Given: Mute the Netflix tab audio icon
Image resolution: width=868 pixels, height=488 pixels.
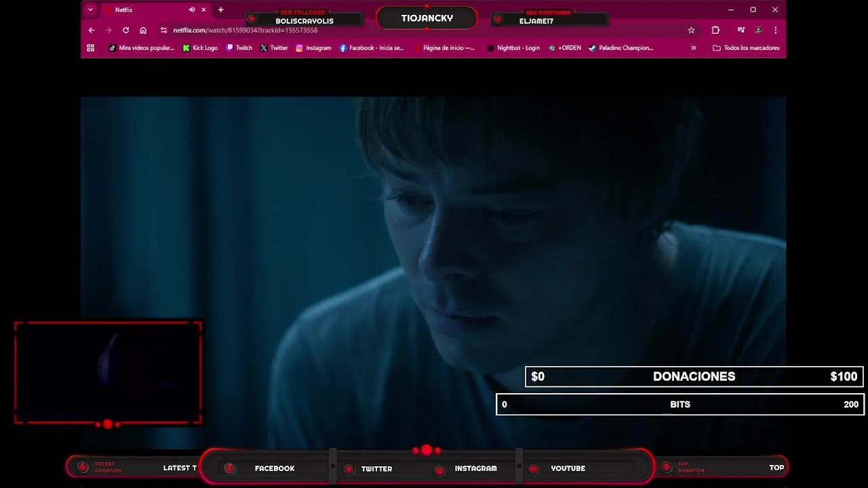Looking at the screenshot, I should tap(192, 10).
